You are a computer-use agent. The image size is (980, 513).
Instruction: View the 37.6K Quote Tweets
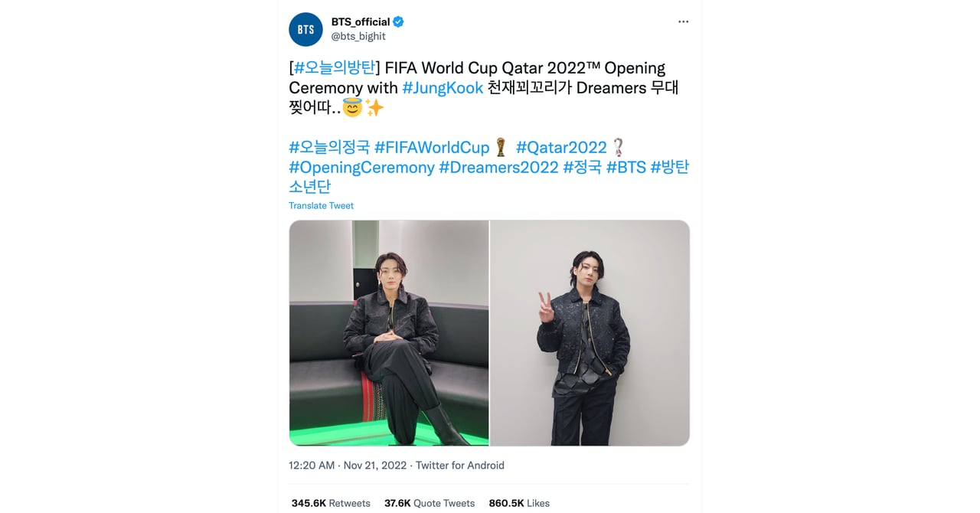429,503
